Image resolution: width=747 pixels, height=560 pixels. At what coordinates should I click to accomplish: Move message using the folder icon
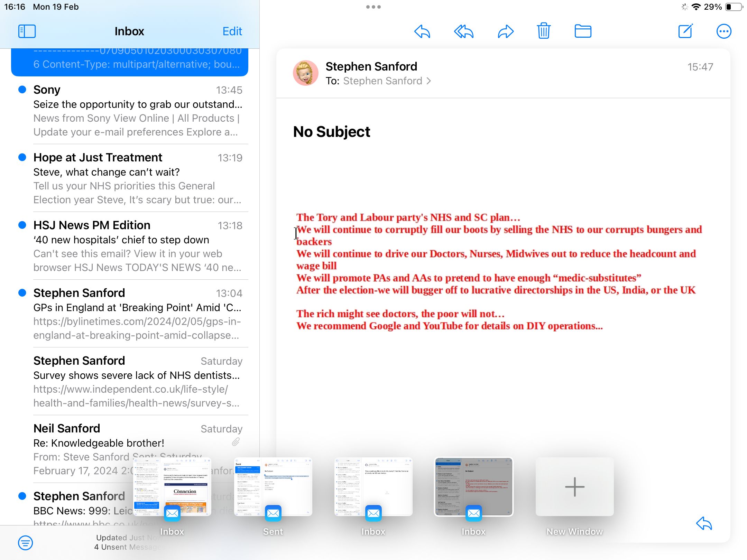(583, 31)
